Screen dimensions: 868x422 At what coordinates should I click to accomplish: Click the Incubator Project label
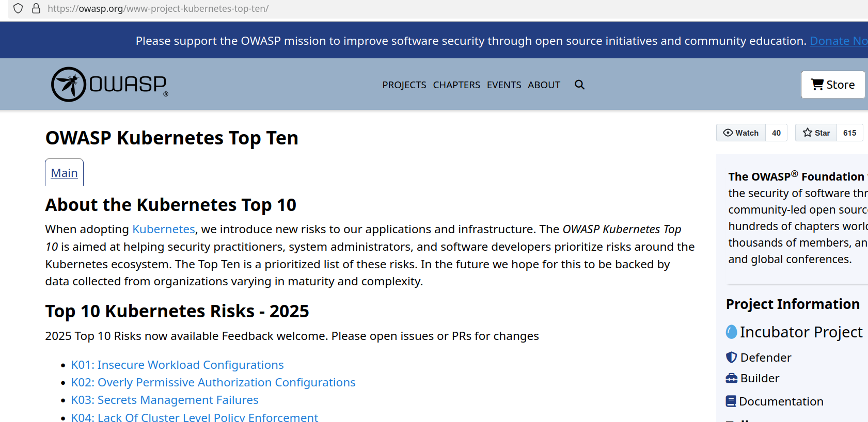pos(801,332)
